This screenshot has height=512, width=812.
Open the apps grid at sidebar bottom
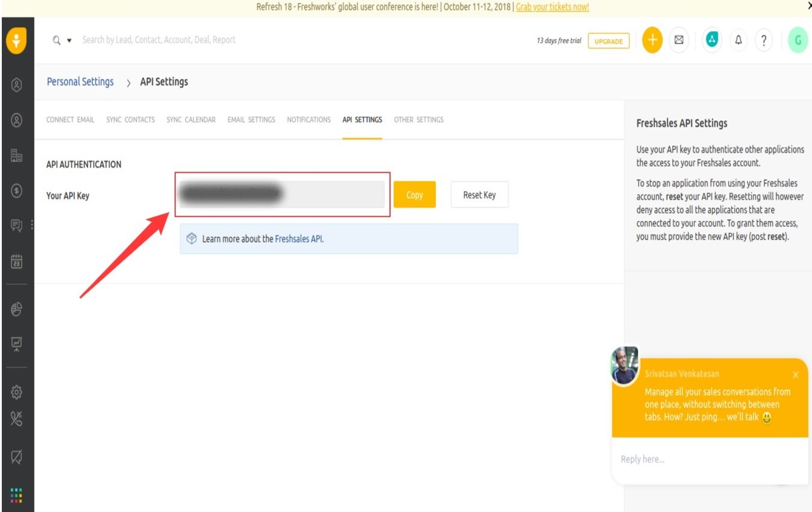point(16,495)
